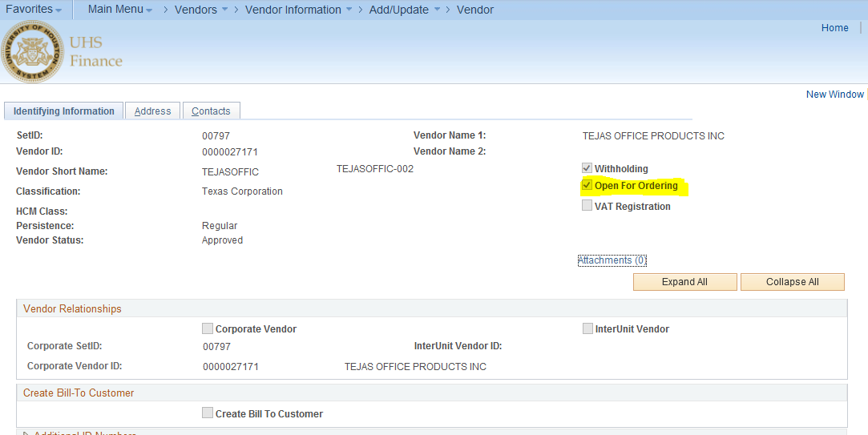868x435 pixels.
Task: Open the Favorites dropdown menu
Action: click(34, 10)
